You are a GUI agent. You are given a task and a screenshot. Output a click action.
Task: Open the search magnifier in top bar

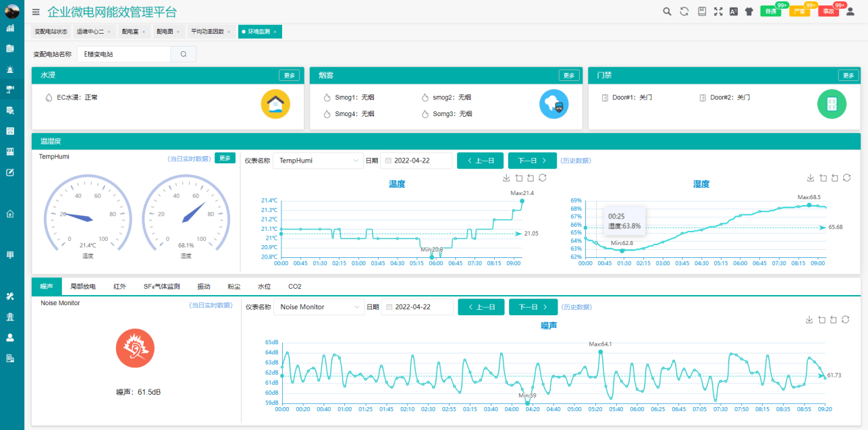click(667, 11)
